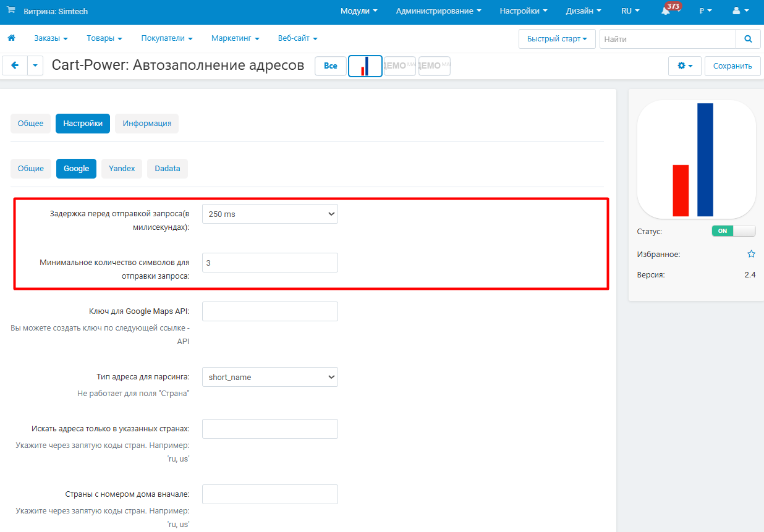Go to the home dashboard icon
The width and height of the screenshot is (764, 532).
coord(11,38)
